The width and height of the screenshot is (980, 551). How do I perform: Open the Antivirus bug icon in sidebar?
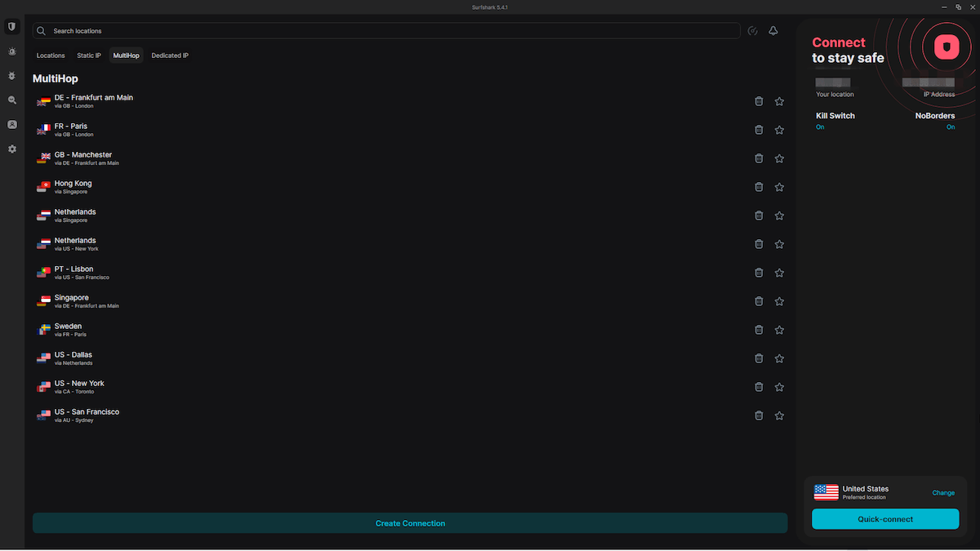tap(11, 76)
